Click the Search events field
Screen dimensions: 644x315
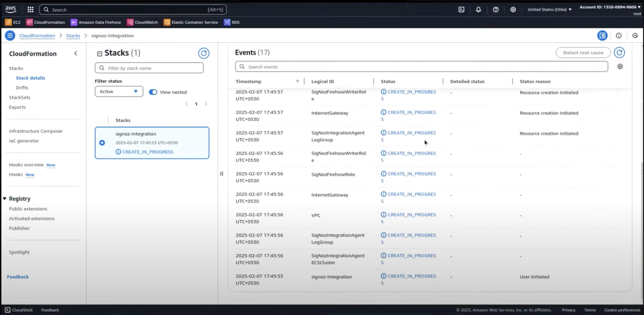click(x=422, y=67)
